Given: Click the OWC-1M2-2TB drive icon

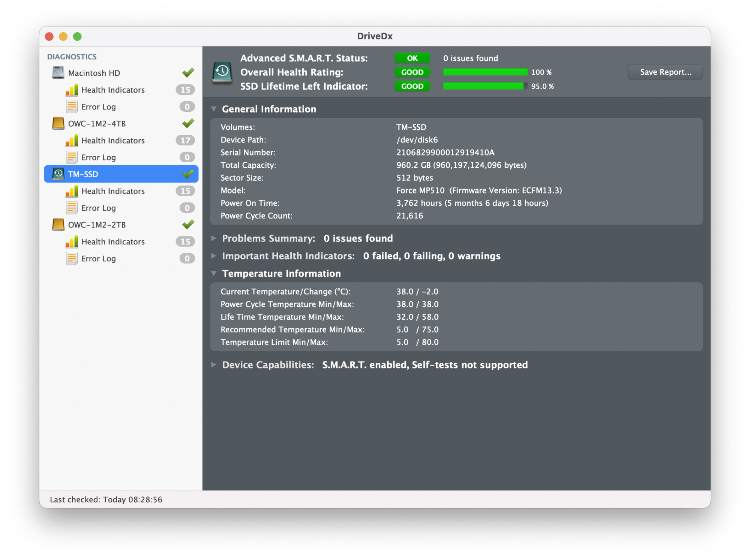Looking at the screenshot, I should pos(58,225).
